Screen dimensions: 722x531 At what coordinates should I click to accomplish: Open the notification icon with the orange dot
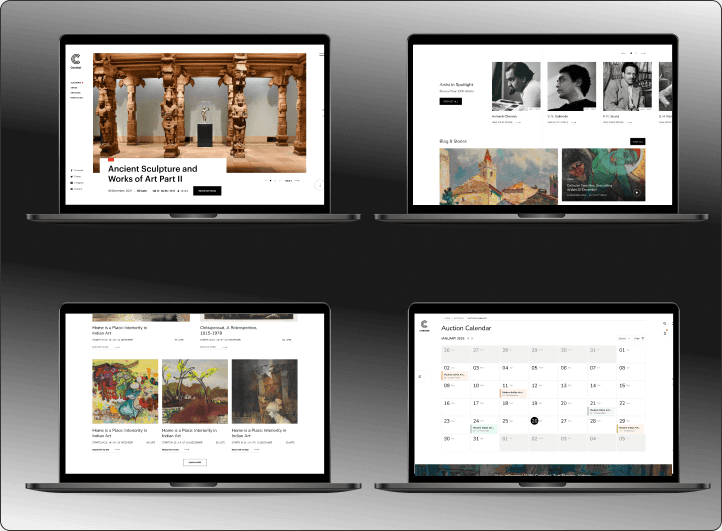(x=665, y=332)
